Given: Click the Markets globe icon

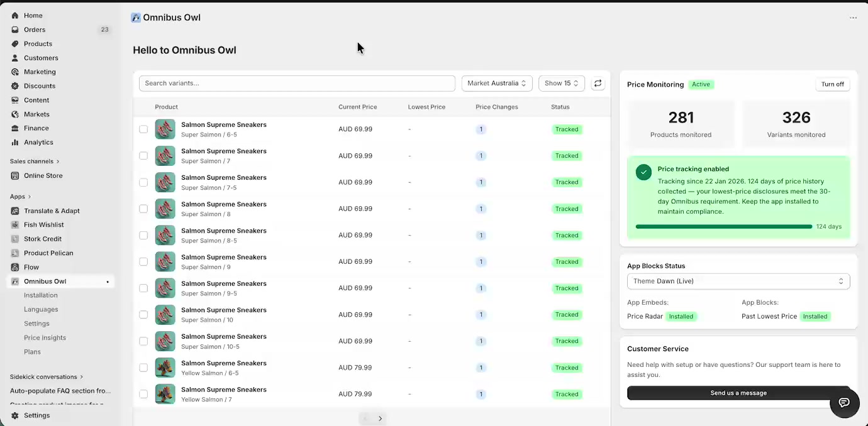Looking at the screenshot, I should [x=15, y=114].
